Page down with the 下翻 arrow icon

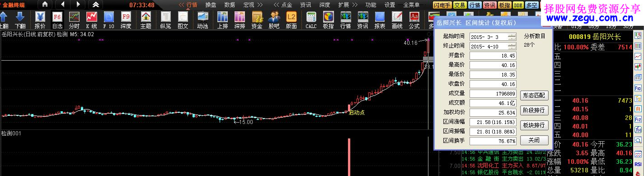20,20
